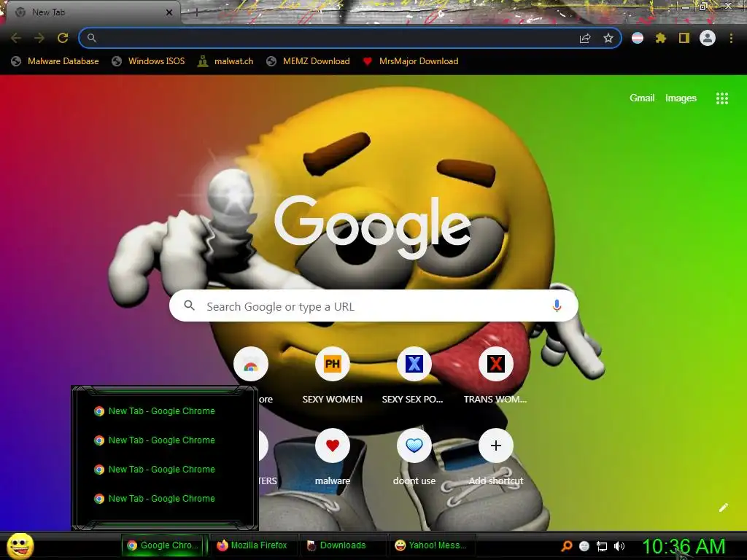
Task: Open the Malware Database bookmark
Action: (55, 61)
